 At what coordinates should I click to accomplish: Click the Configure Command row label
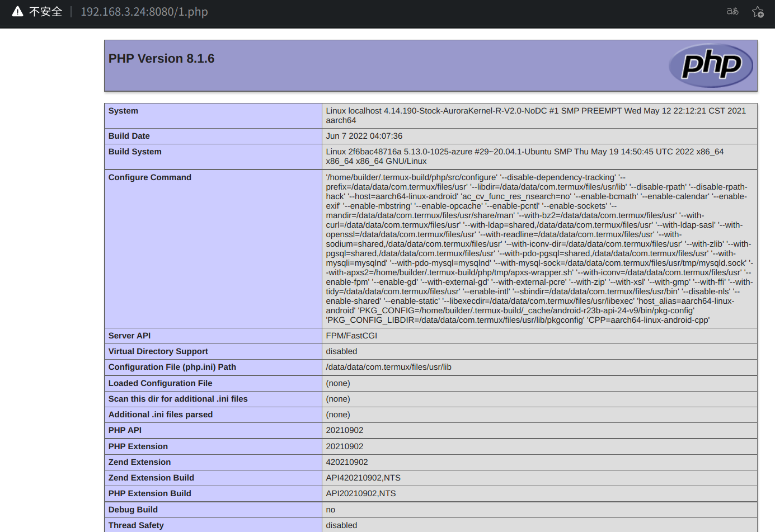(x=150, y=177)
